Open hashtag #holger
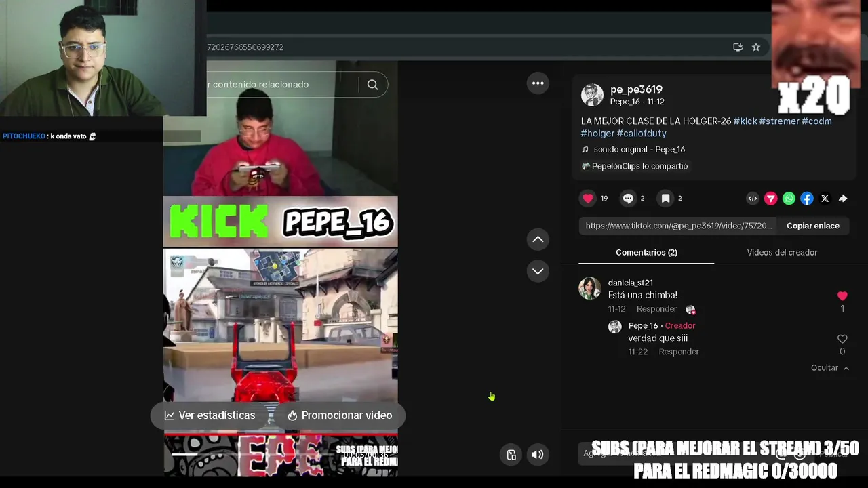Screen dimensions: 868x488 pyautogui.click(x=597, y=134)
